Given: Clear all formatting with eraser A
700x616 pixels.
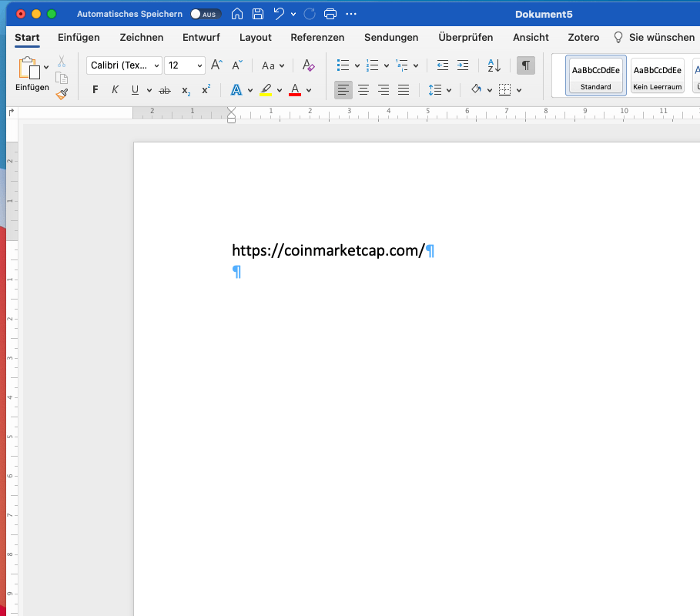Looking at the screenshot, I should coord(308,65).
